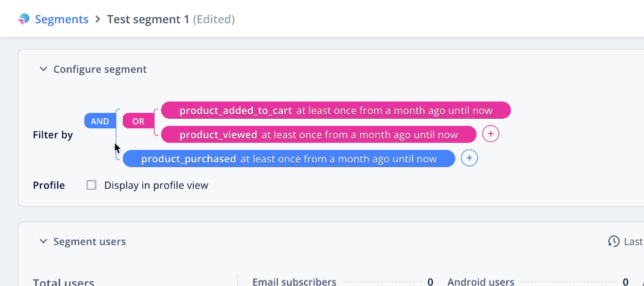Click the AND operator badge
Image resolution: width=644 pixels, height=286 pixels.
click(x=100, y=121)
